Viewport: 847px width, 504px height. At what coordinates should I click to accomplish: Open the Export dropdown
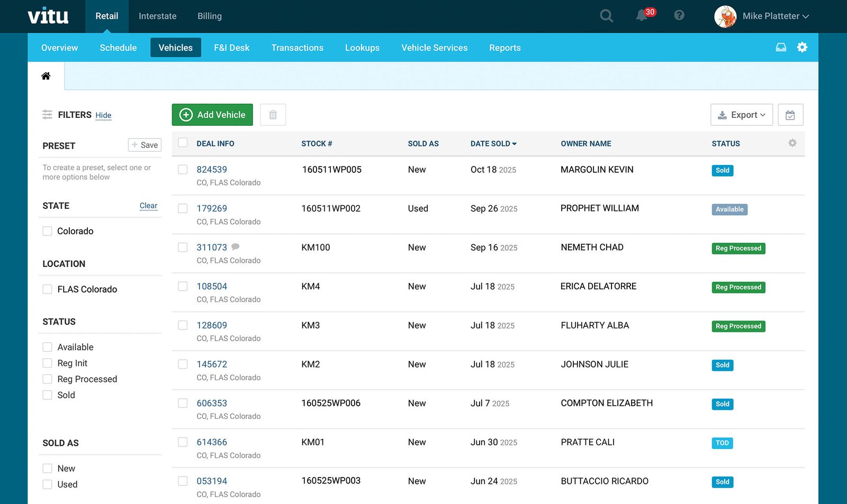(x=741, y=114)
